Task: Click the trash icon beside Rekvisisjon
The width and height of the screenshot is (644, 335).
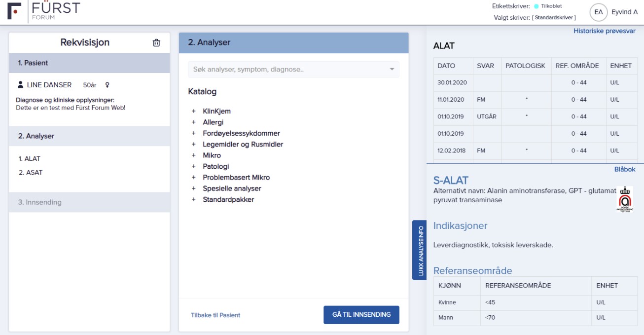Action: (156, 43)
